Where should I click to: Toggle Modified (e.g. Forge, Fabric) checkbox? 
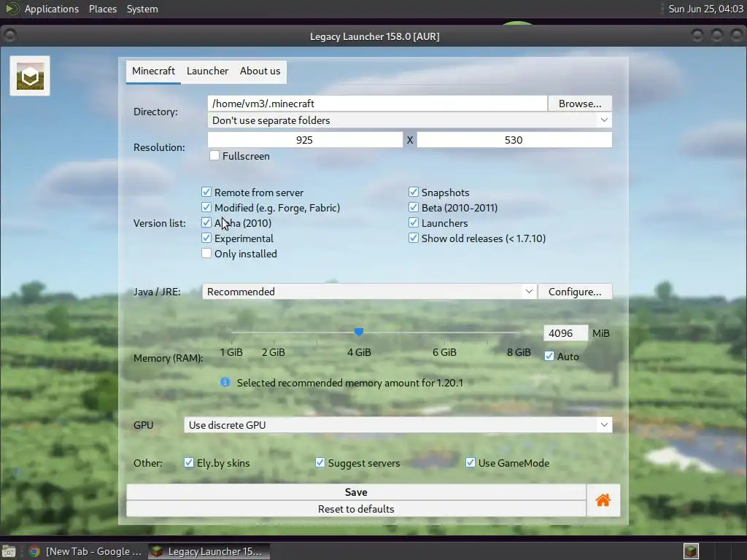point(206,207)
